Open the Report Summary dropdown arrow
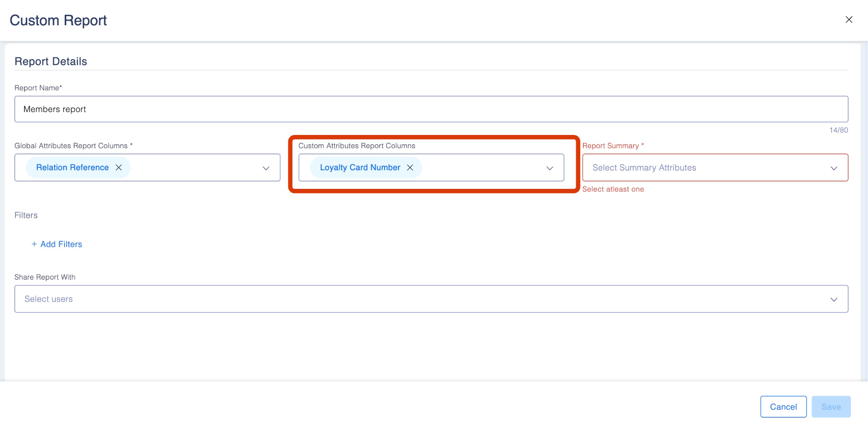The width and height of the screenshot is (868, 432). tap(834, 168)
